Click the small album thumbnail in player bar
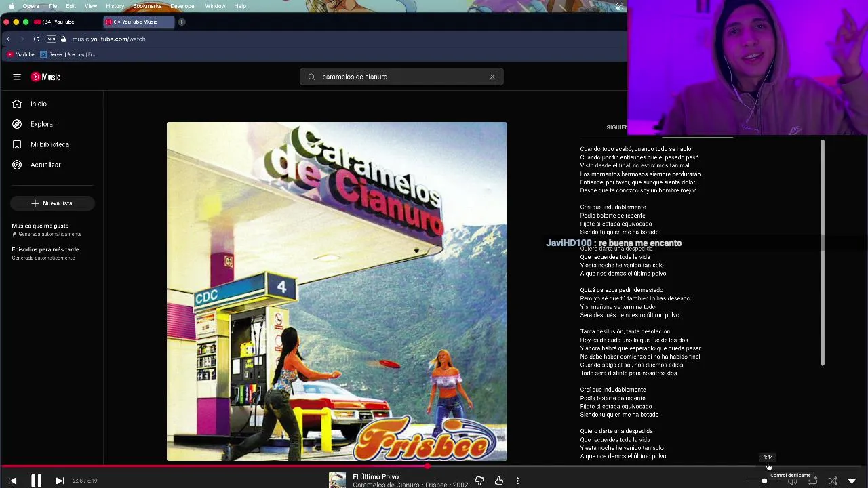Viewport: 868px width, 488px height. click(337, 480)
